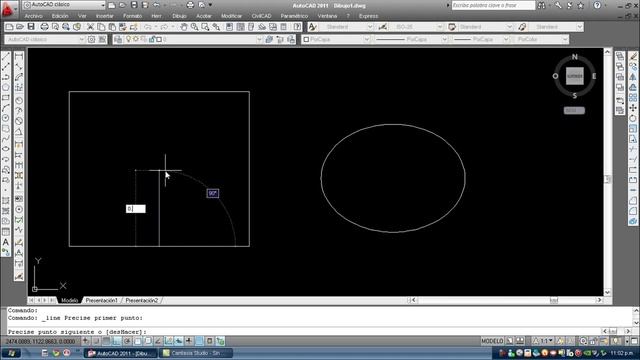Click the Quick Access printer icon
This screenshot has height=360, width=640.
tap(190, 5)
